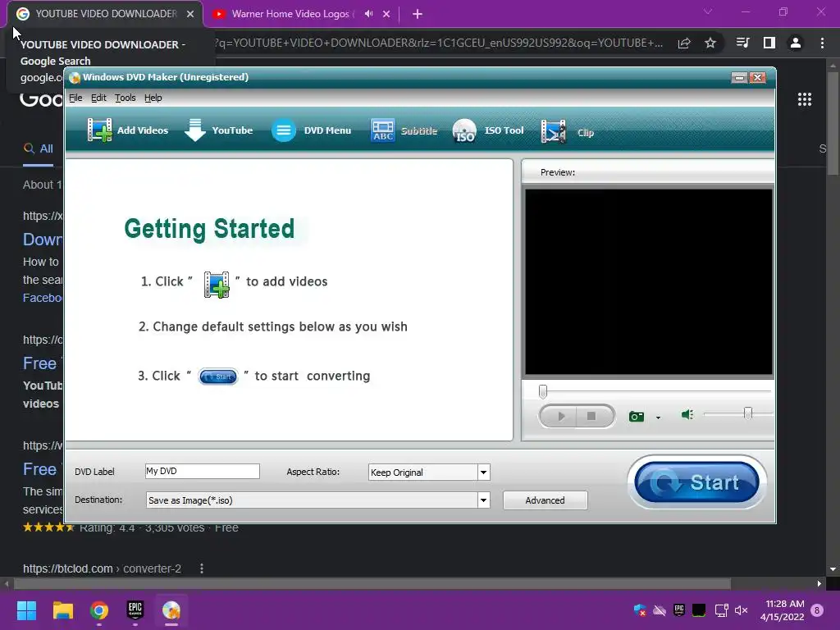Image resolution: width=840 pixels, height=630 pixels.
Task: Open the Chrome profile icon
Action: pos(796,43)
